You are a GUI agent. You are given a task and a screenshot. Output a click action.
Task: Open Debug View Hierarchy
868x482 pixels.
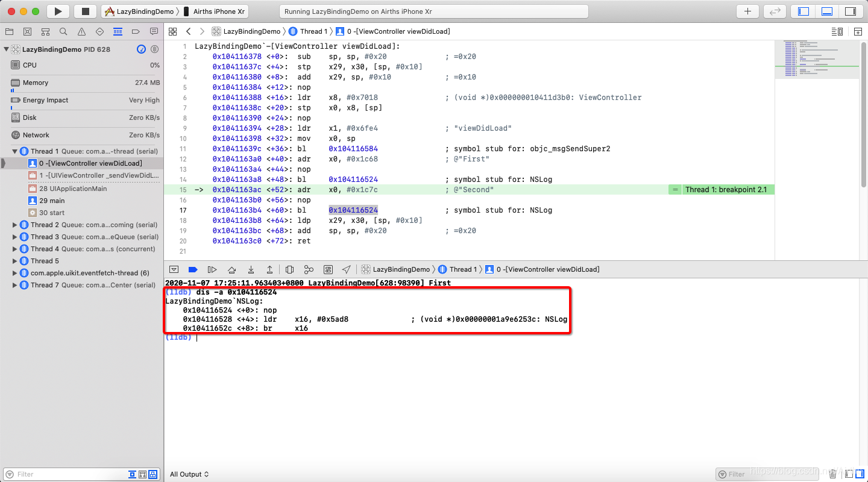[289, 269]
